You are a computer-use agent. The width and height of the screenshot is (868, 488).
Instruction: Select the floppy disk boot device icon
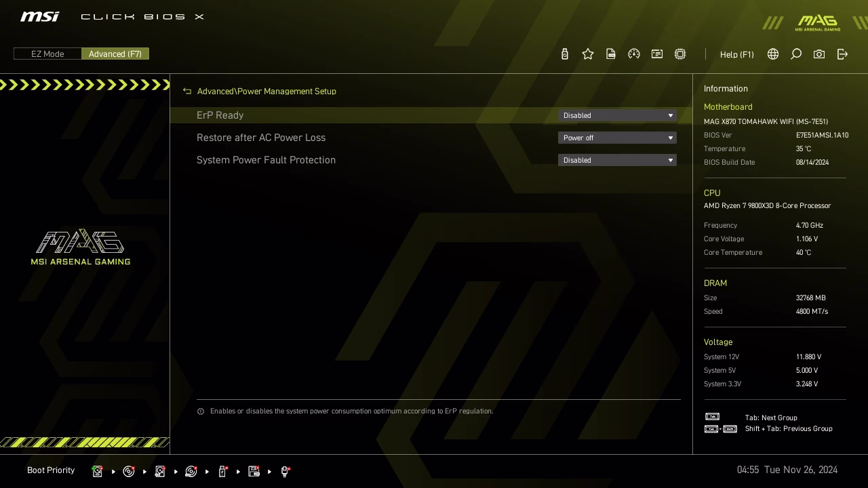(x=254, y=471)
